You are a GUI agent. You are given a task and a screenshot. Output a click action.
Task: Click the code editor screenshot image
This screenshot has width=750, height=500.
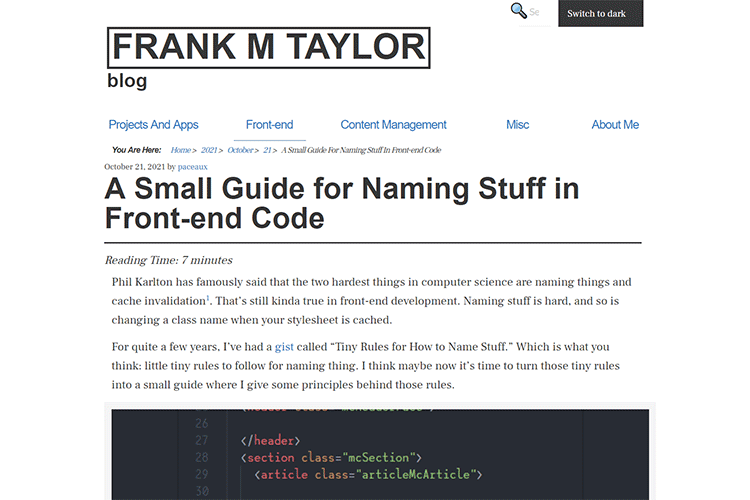tap(379, 451)
